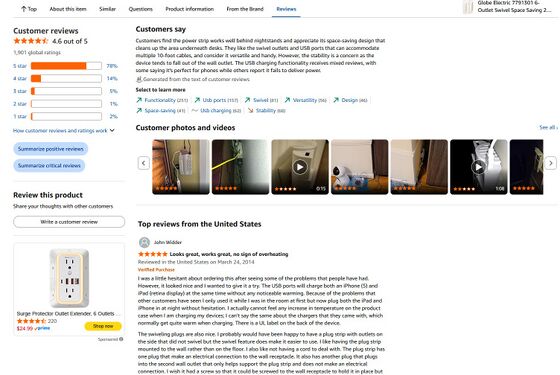Show previous customer photos with left arrow
The height and width of the screenshot is (375, 560).
(x=144, y=163)
